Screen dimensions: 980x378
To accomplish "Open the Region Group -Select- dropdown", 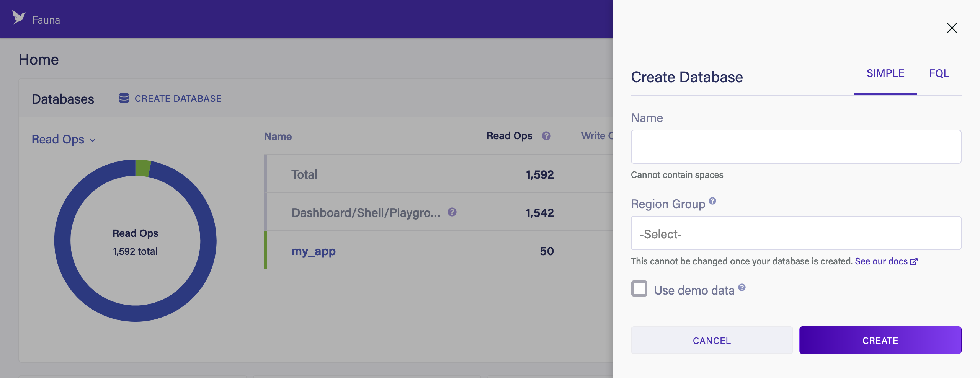I will (796, 233).
